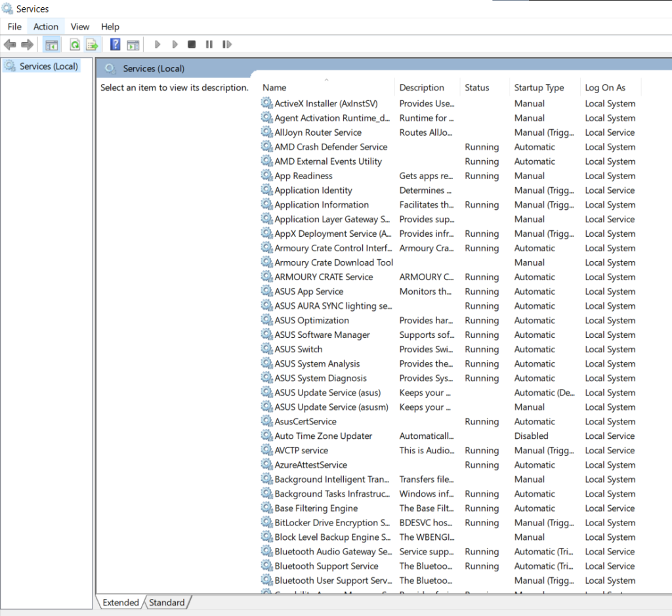The width and height of the screenshot is (672, 616).
Task: Toggle Show/Hide Console Tree icon
Action: point(51,45)
